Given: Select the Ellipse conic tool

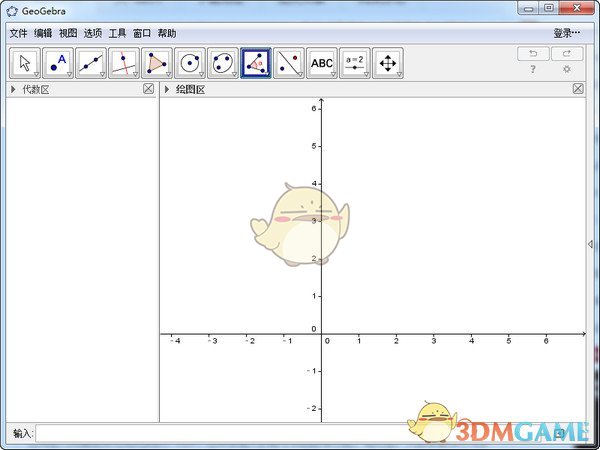Looking at the screenshot, I should [x=223, y=63].
